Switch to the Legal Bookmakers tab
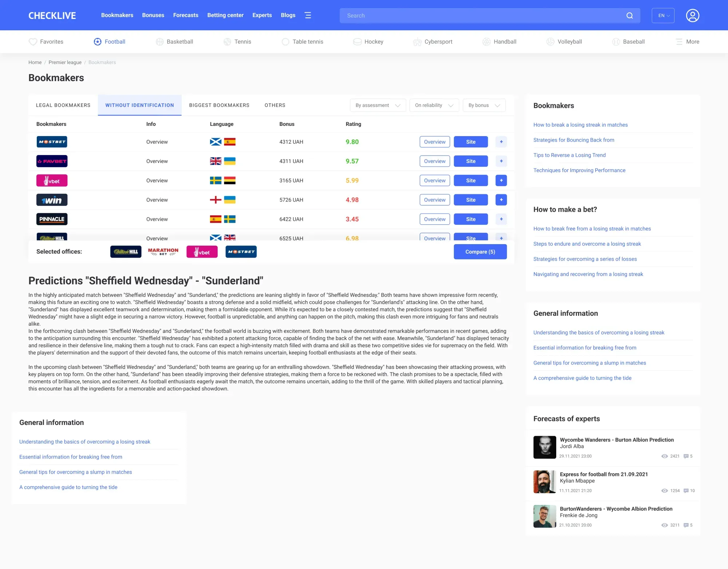Image resolution: width=728 pixels, height=569 pixels. (x=63, y=105)
